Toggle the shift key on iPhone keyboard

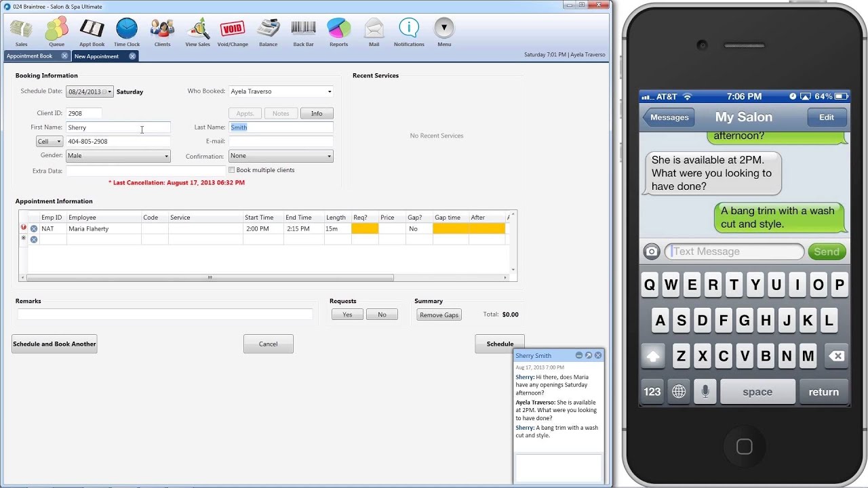point(654,355)
